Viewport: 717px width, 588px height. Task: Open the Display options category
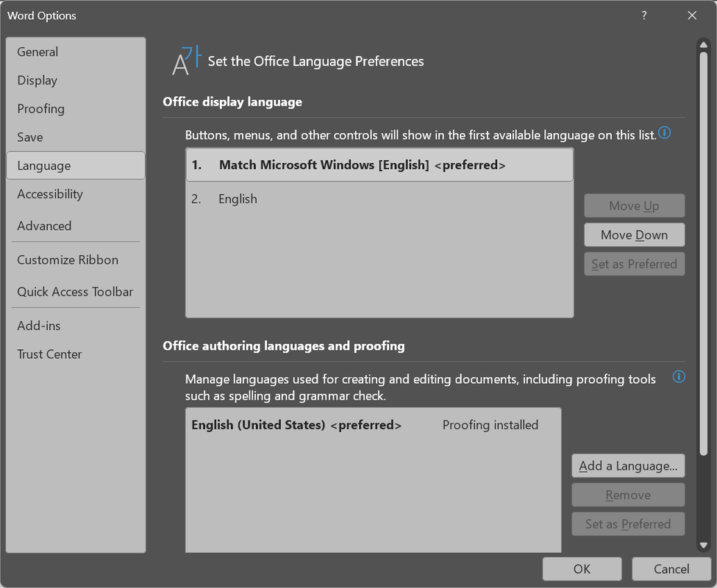point(76,80)
